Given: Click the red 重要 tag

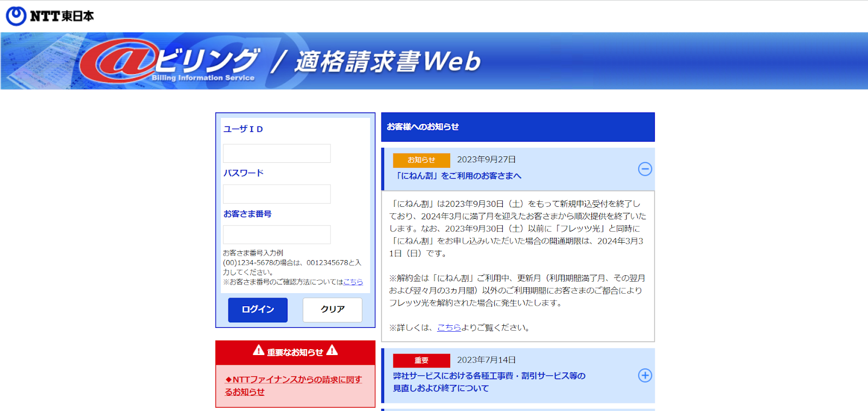Looking at the screenshot, I should click(x=422, y=361).
